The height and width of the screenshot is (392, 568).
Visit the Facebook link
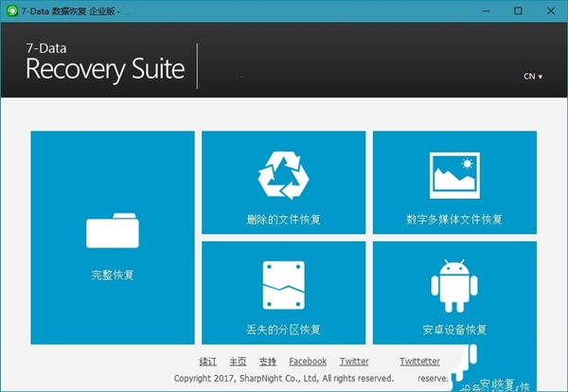308,361
